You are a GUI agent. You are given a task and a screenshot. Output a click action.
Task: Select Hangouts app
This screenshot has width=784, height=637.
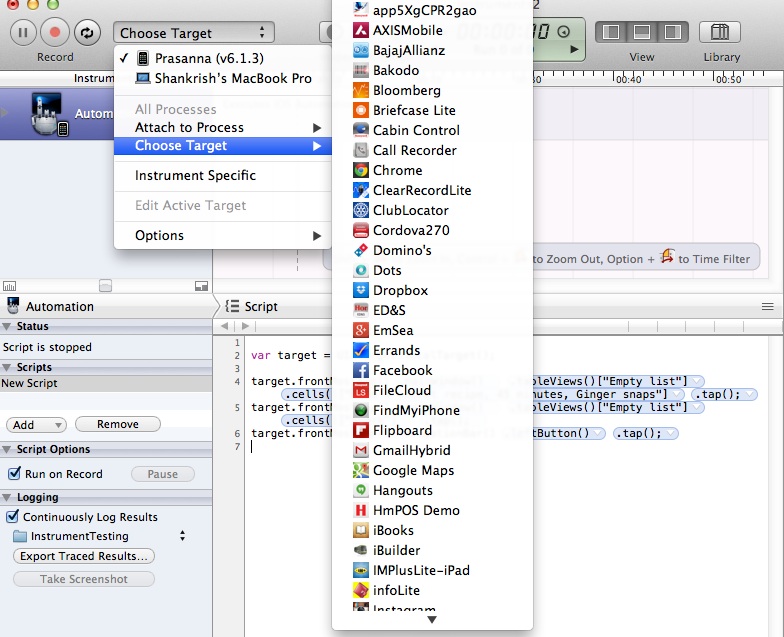(432, 490)
